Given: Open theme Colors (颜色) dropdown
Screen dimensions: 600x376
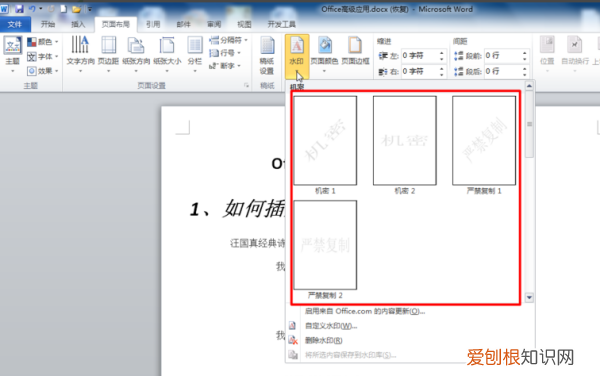Looking at the screenshot, I should (43, 42).
